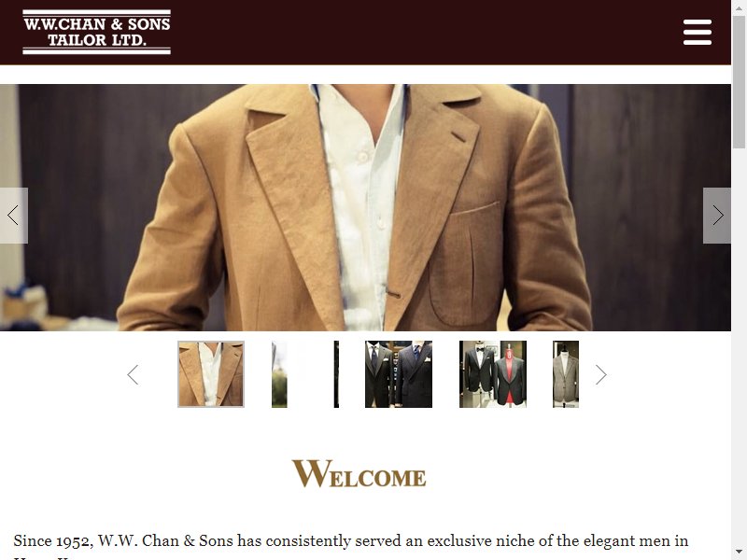Click the scrollbar up arrow
This screenshot has height=560, width=747.
[x=739, y=7]
